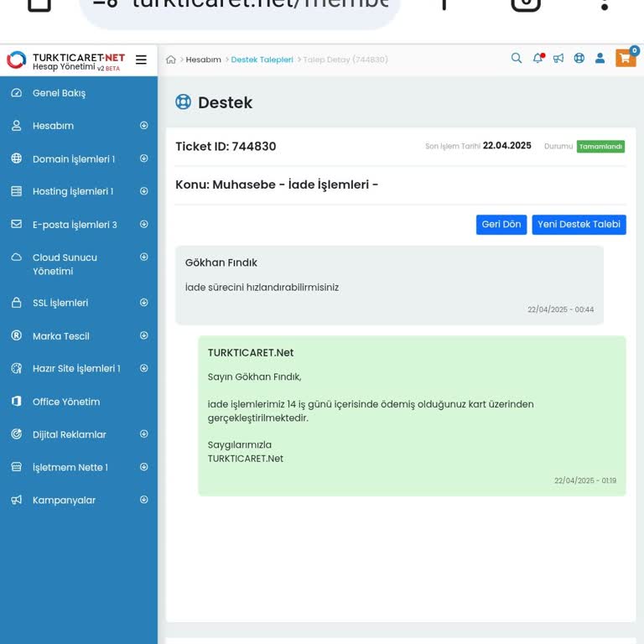
Task: Open Destek Talepleri breadcrumb link
Action: coord(262,60)
